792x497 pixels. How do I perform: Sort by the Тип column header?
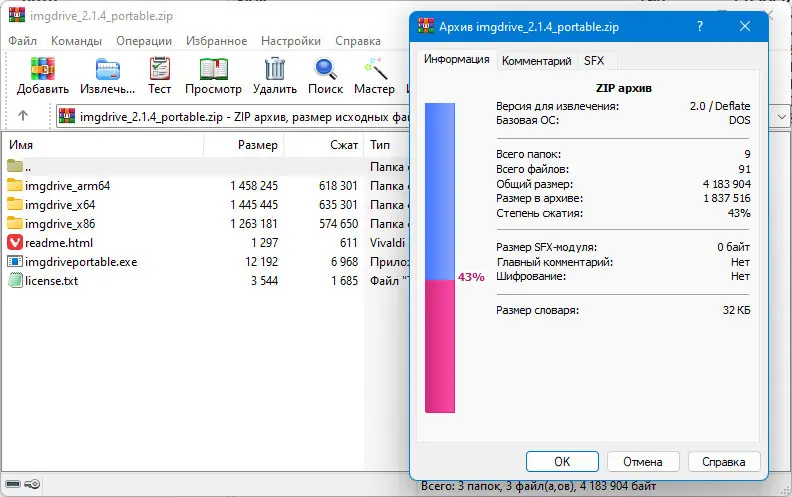click(x=387, y=145)
